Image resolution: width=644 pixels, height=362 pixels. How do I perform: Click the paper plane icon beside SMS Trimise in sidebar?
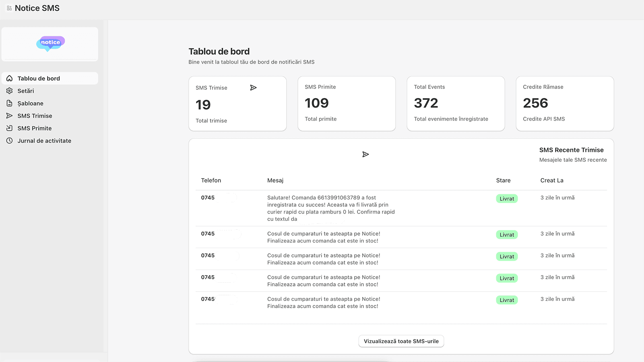click(10, 116)
